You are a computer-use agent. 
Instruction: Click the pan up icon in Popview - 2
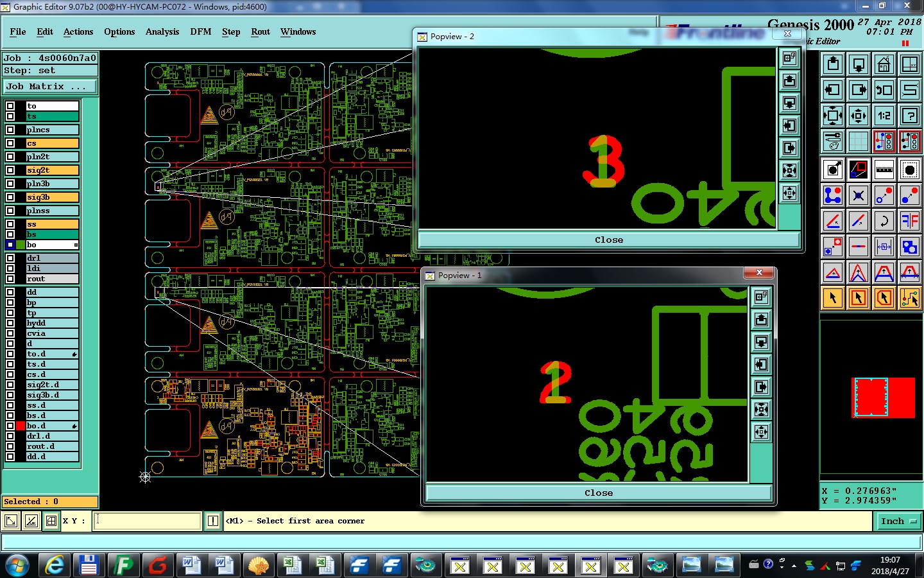tap(790, 81)
